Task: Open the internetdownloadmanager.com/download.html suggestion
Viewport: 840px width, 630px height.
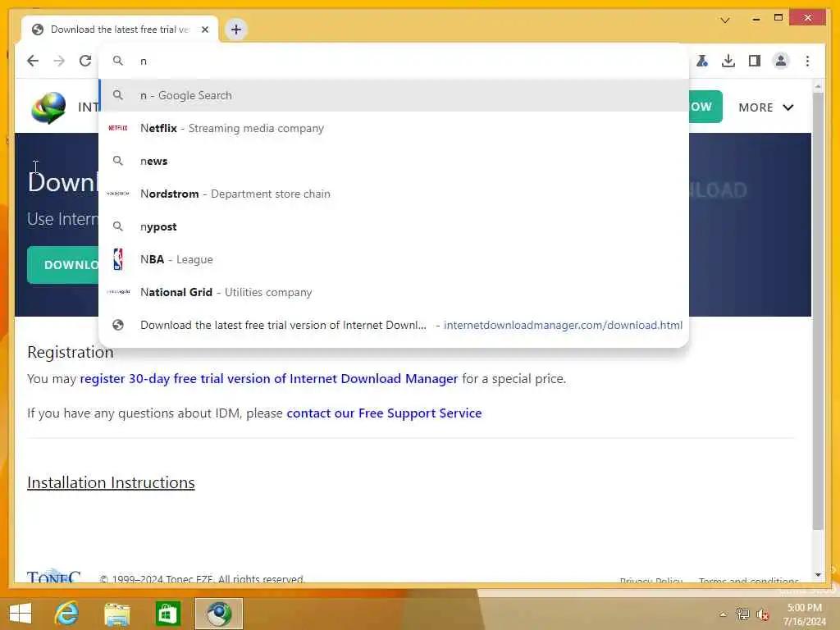Action: tap(394, 325)
